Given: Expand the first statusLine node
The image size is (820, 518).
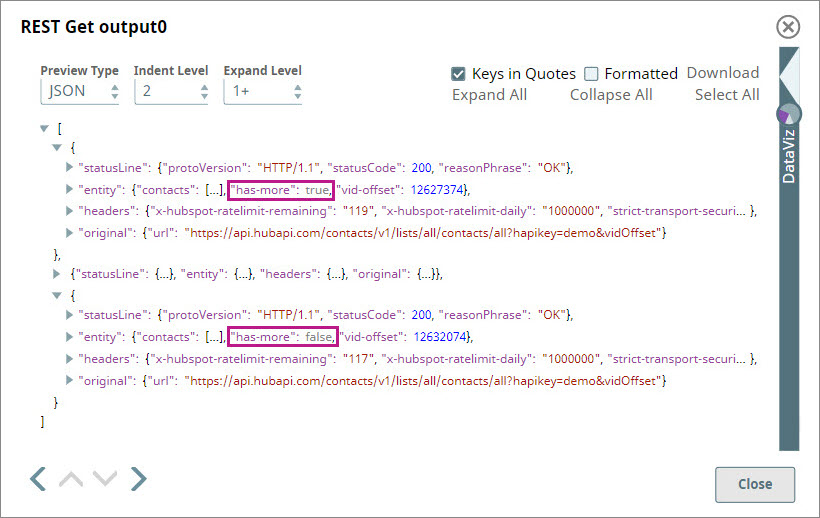Looking at the screenshot, I should pyautogui.click(x=69, y=166).
